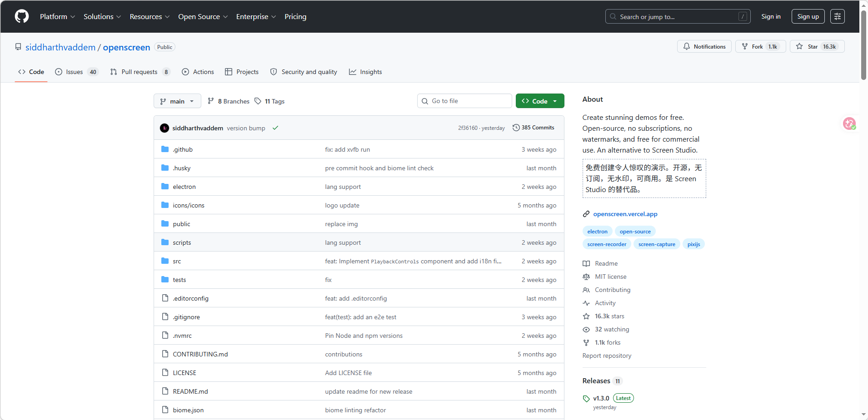Click the electron folder icon
Viewport: 868px width, 420px height.
pos(165,187)
